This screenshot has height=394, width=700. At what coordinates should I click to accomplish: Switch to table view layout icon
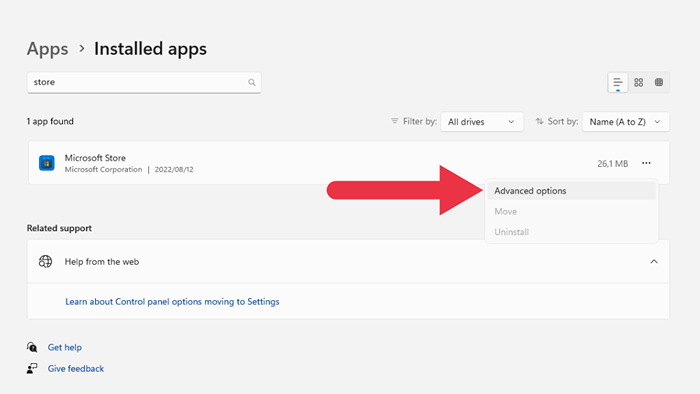[x=659, y=83]
